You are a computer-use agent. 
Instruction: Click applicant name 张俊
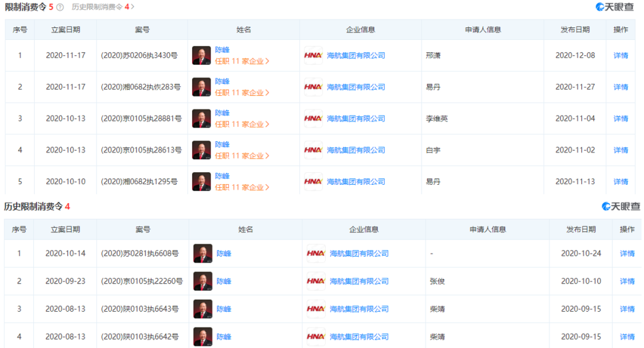[x=437, y=281]
